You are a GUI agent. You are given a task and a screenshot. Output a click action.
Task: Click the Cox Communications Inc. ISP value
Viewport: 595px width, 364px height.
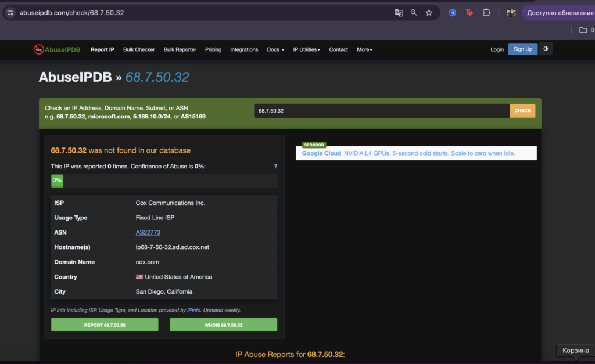(x=170, y=203)
